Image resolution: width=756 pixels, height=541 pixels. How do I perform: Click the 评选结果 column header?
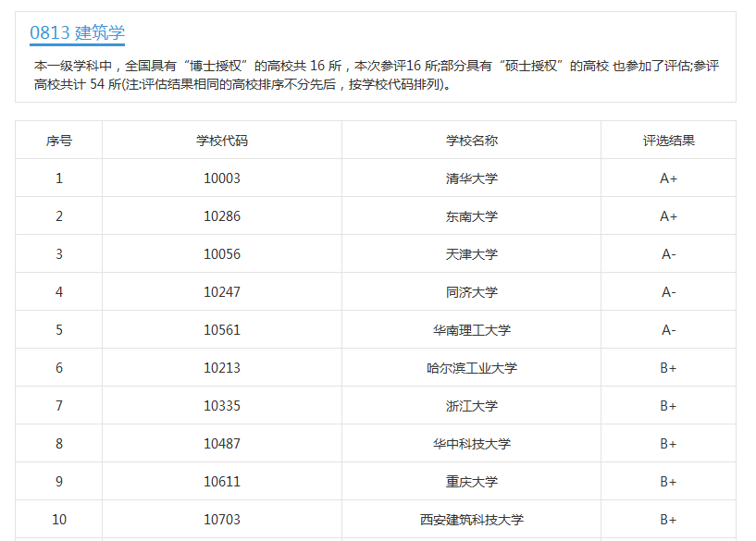pos(669,141)
